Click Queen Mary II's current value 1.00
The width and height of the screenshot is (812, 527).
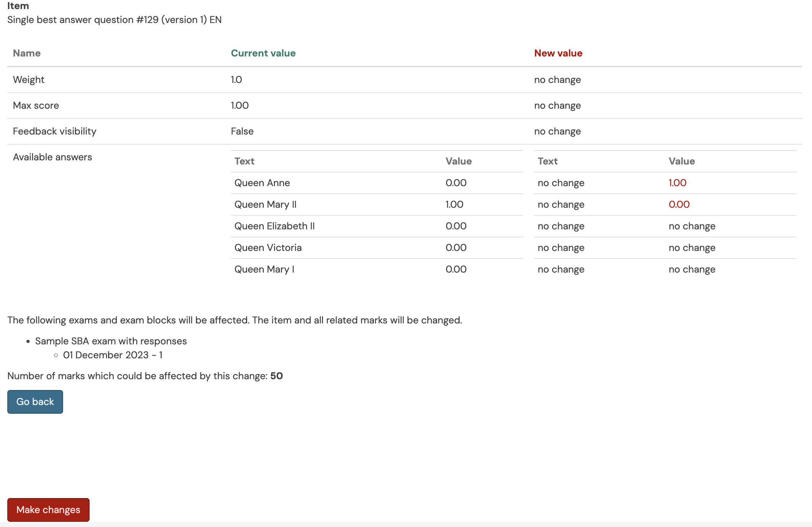click(454, 204)
